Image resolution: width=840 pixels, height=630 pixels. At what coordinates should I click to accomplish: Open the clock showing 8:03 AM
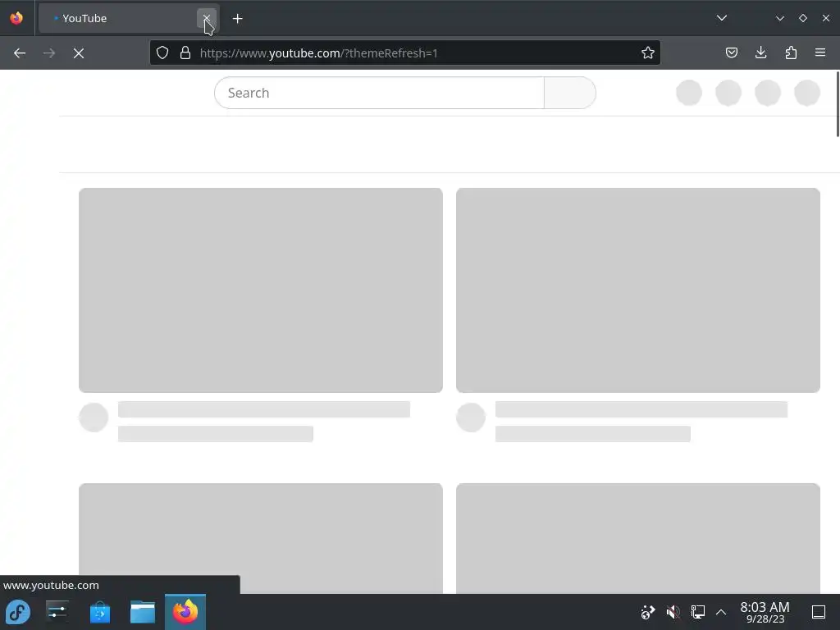[765, 612]
